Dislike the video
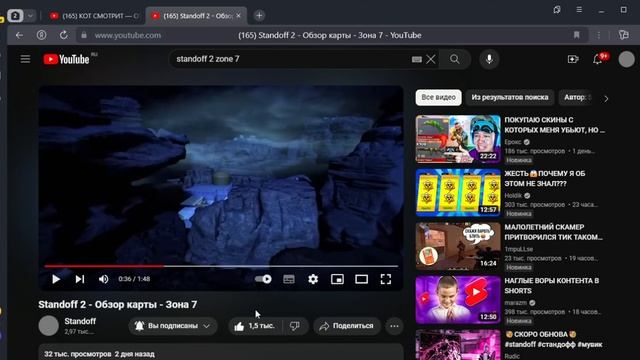The image size is (640, 360). (295, 326)
